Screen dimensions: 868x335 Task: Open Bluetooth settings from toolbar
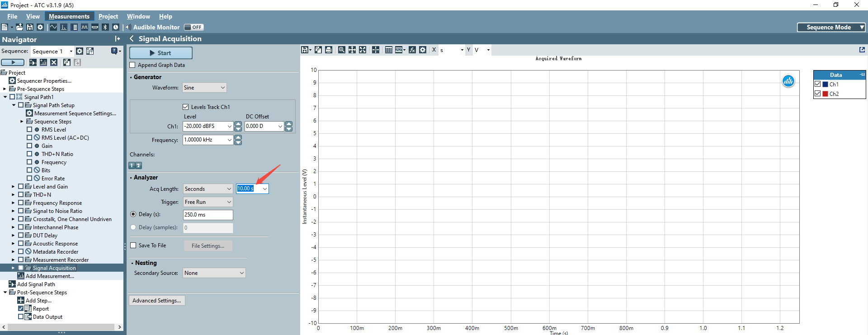pyautogui.click(x=105, y=27)
